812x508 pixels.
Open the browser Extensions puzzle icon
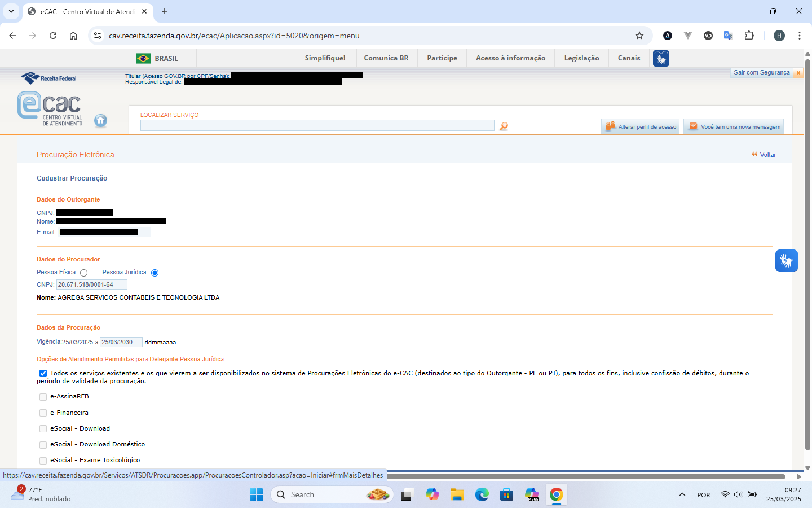[x=749, y=36]
